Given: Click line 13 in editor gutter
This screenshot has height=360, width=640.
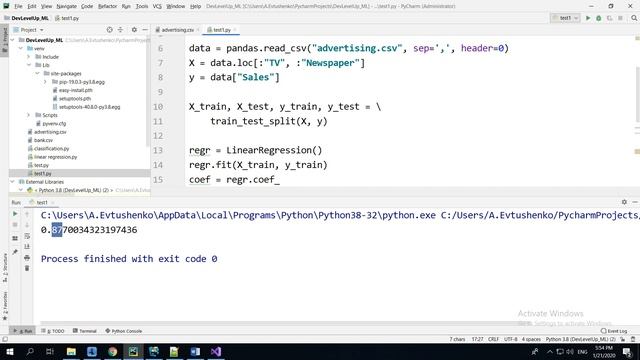Looking at the screenshot, I should click(158, 150).
